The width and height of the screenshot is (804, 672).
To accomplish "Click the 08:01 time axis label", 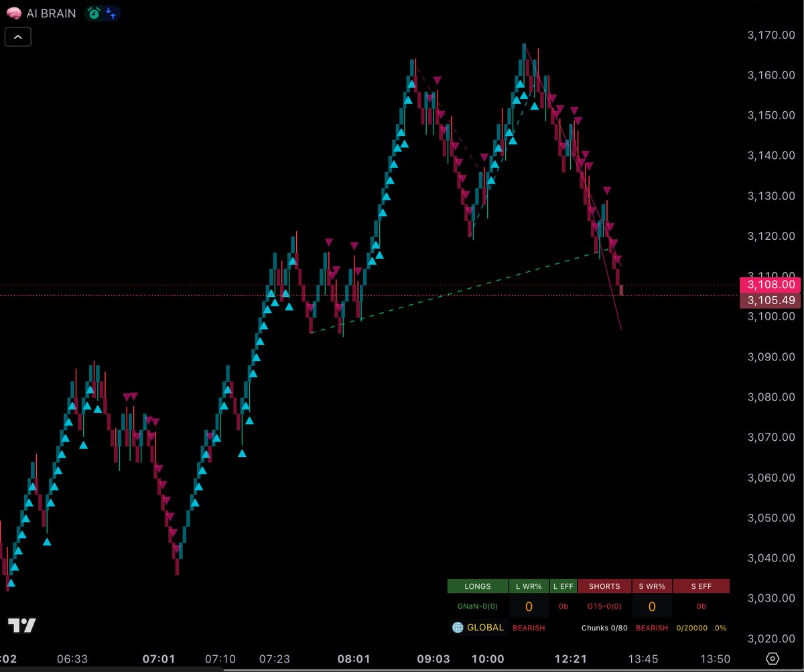I will pyautogui.click(x=354, y=659).
